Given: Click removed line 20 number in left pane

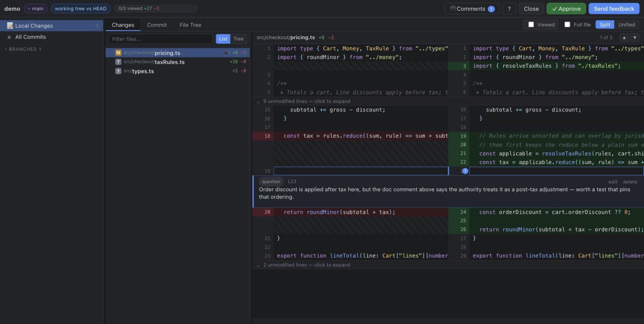Looking at the screenshot, I should tap(267, 212).
